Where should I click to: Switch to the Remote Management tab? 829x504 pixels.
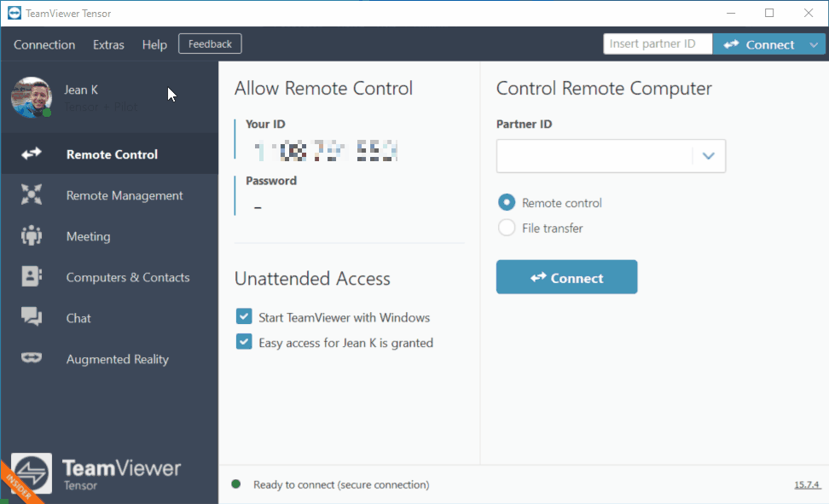pos(109,195)
